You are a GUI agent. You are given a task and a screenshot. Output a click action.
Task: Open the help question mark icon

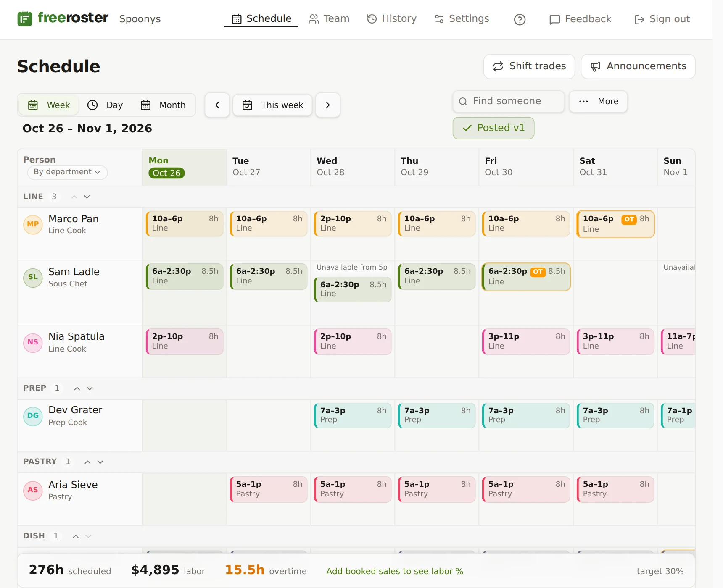[x=520, y=19]
